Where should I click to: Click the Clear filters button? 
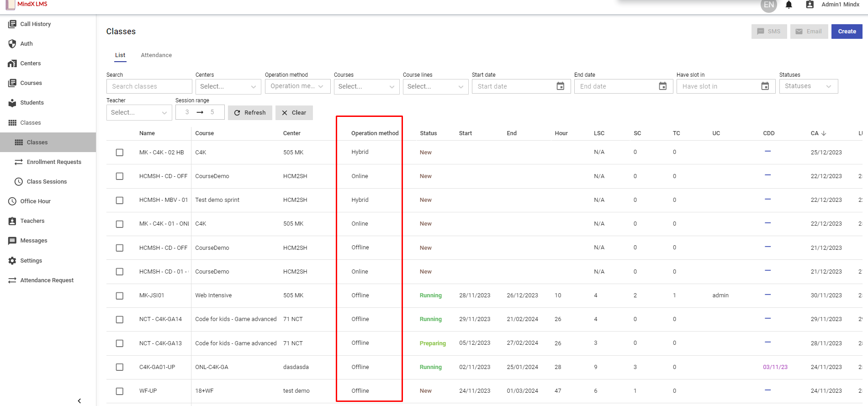point(294,113)
